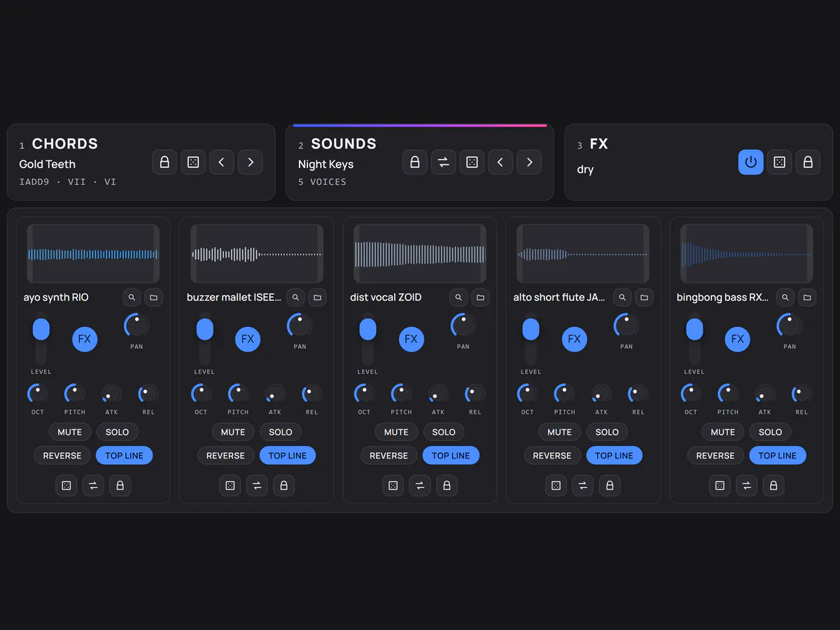Image resolution: width=840 pixels, height=630 pixels.
Task: Lock the bingbong bass voice
Action: [x=773, y=485]
